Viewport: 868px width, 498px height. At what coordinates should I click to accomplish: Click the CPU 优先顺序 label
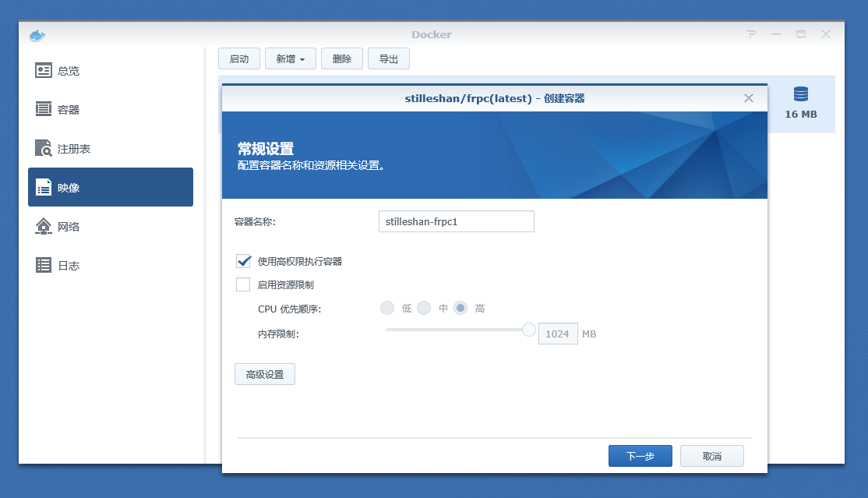pyautogui.click(x=290, y=309)
